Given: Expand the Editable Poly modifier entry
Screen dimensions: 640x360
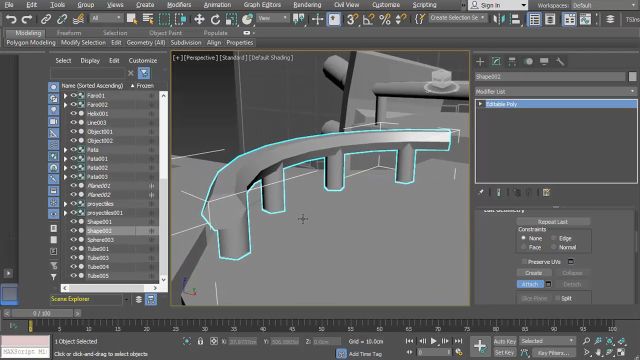Looking at the screenshot, I should [x=480, y=104].
